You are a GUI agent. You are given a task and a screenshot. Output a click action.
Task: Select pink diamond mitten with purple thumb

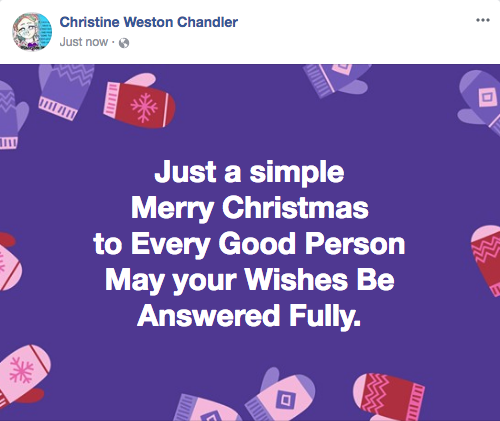[280, 393]
